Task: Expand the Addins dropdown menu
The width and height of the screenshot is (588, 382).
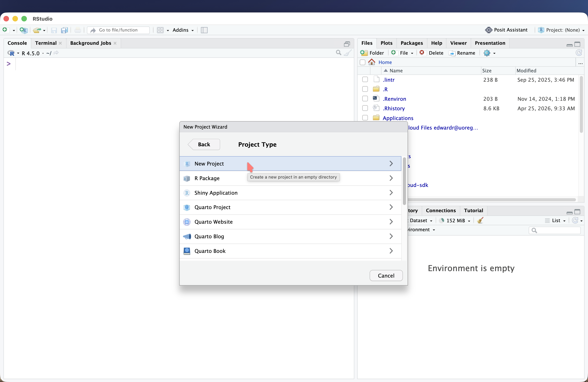Action: 183,30
